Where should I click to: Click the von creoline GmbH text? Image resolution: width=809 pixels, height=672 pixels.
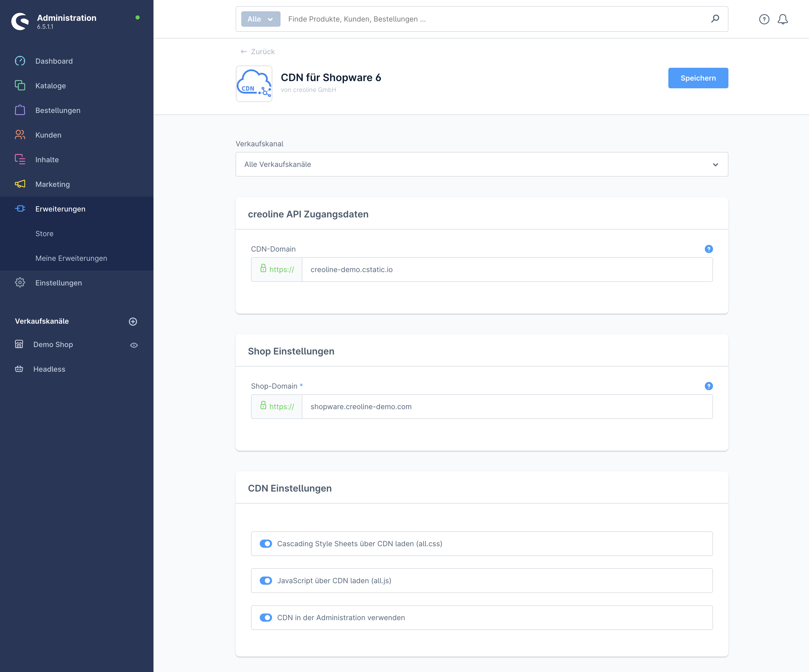pyautogui.click(x=309, y=90)
